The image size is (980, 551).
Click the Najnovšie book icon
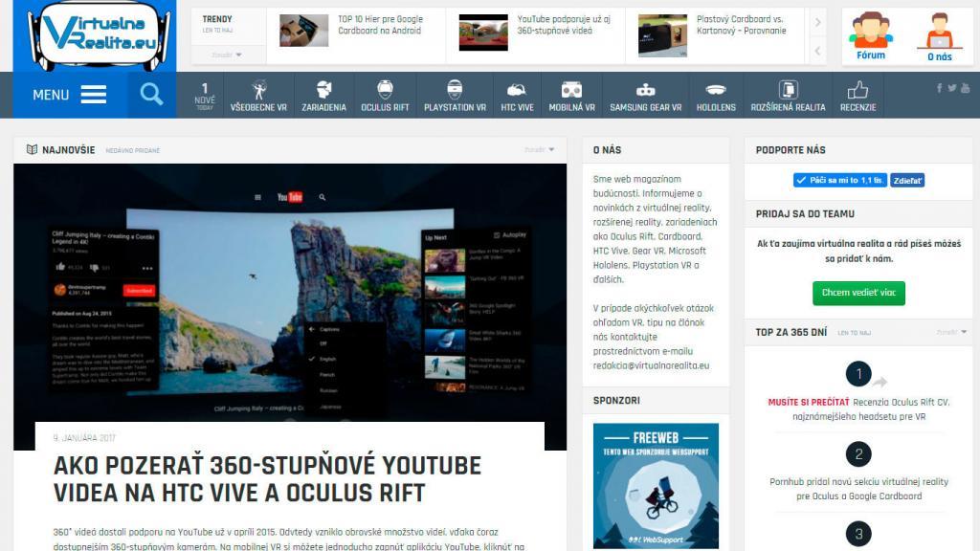click(x=32, y=149)
